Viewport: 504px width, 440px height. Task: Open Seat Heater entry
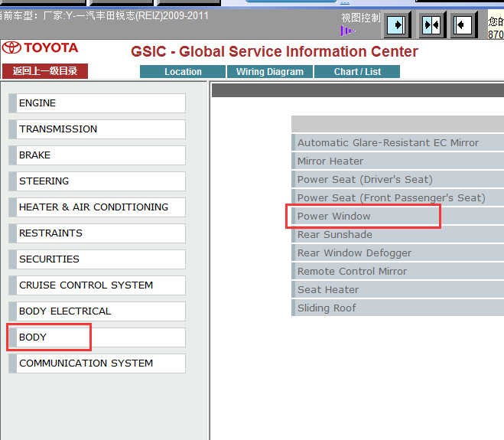398,289
